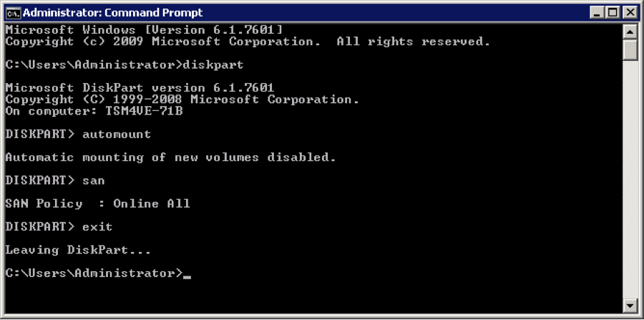
Task: Maximize the Command Prompt window
Action: [613, 13]
